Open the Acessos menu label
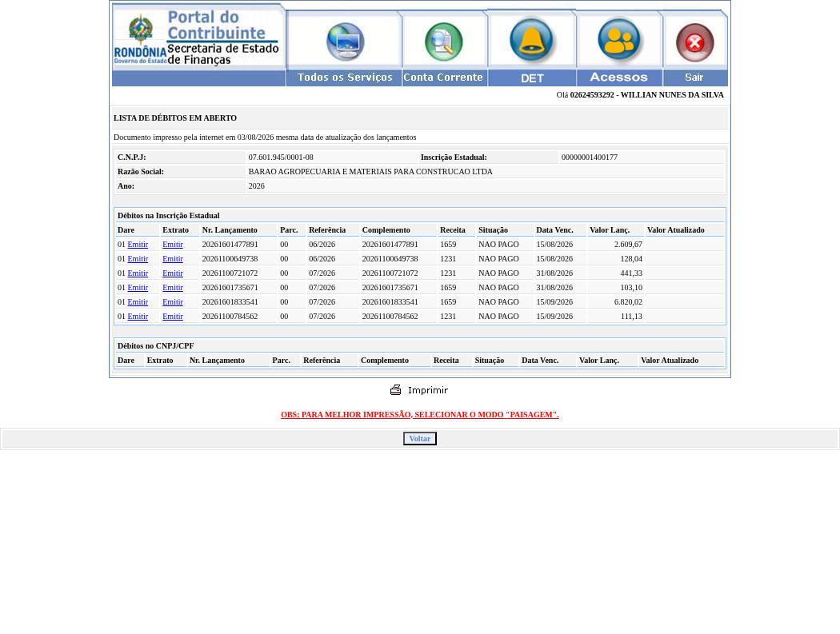Screen dimensions: 840x634 (x=618, y=78)
